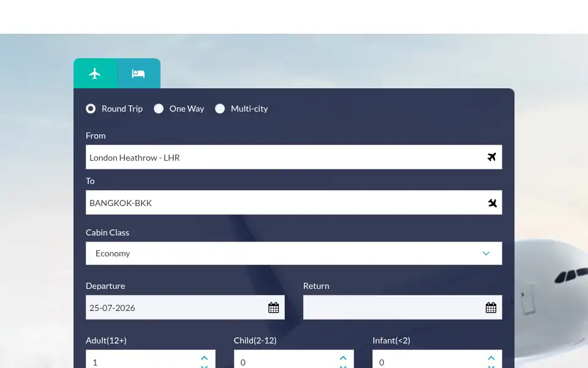Open the Flights tab with airplane icon
Viewport: 588px width, 368px height.
96,73
